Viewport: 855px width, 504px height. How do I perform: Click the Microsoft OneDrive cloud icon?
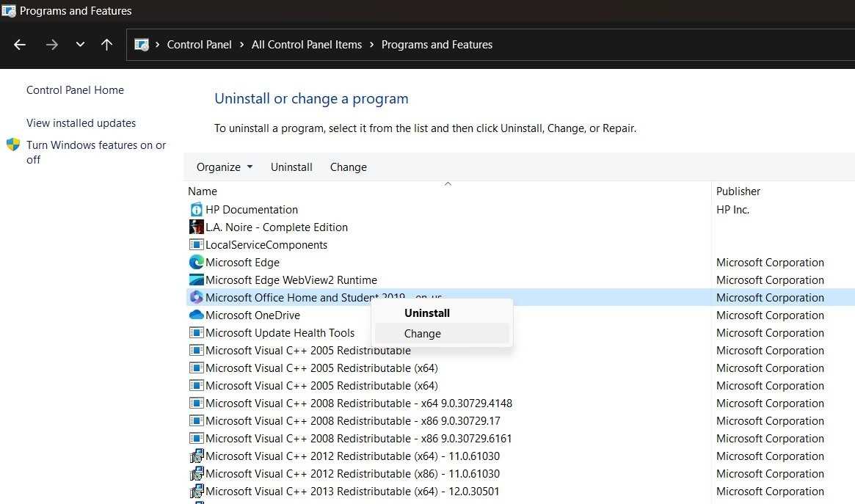tap(196, 315)
